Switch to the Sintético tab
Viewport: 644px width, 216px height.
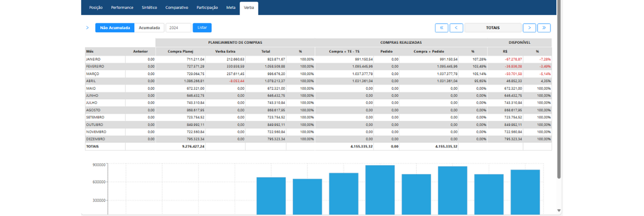[149, 8]
